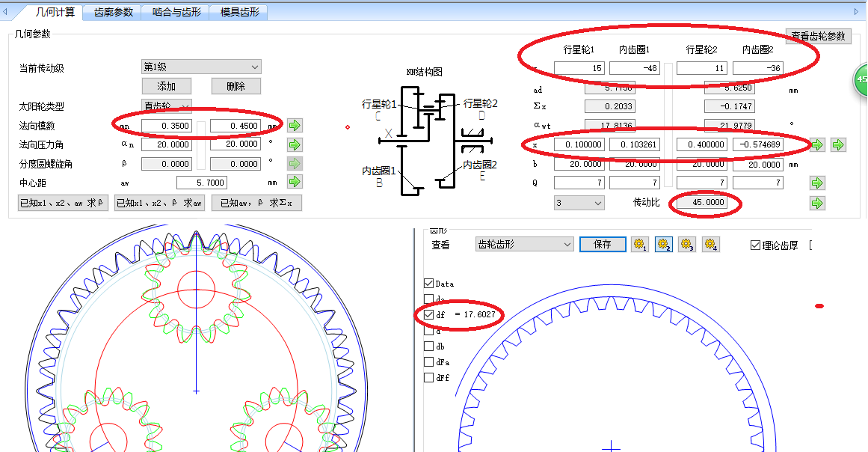This screenshot has height=452, width=868.
Task: Click the x field showing 0.400000
Action: tap(701, 144)
